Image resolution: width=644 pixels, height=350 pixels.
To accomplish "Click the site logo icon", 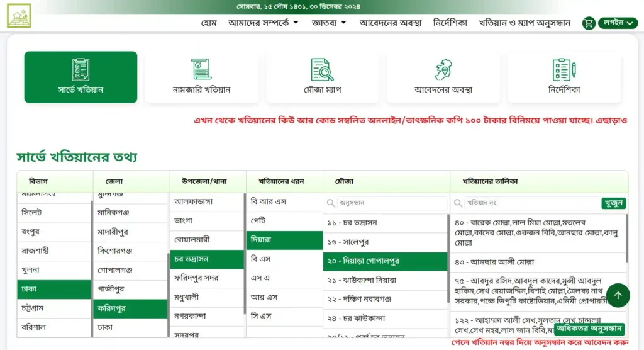I will [x=19, y=16].
